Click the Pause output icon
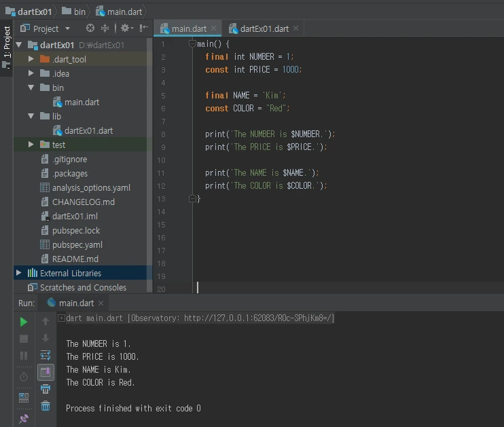Viewport: 504px width, 427px height. (24, 355)
